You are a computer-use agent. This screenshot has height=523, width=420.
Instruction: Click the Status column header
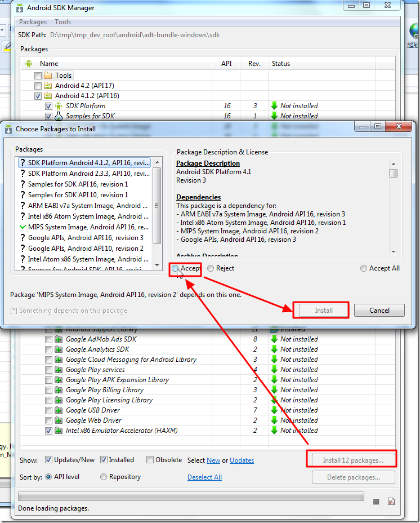click(x=281, y=64)
